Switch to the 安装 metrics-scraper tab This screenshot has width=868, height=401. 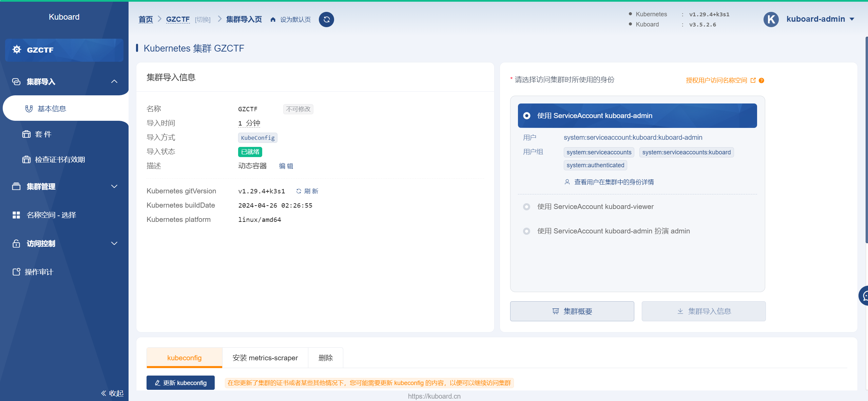point(265,358)
